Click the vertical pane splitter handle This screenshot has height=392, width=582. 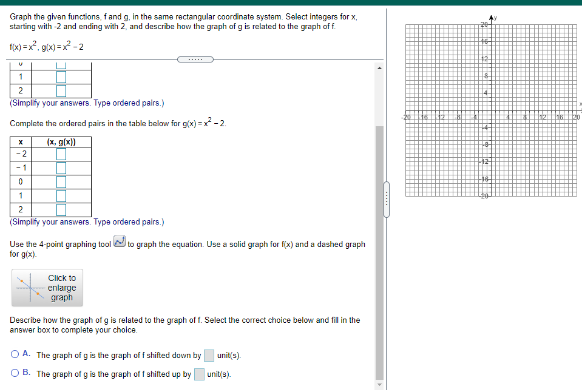tap(387, 200)
